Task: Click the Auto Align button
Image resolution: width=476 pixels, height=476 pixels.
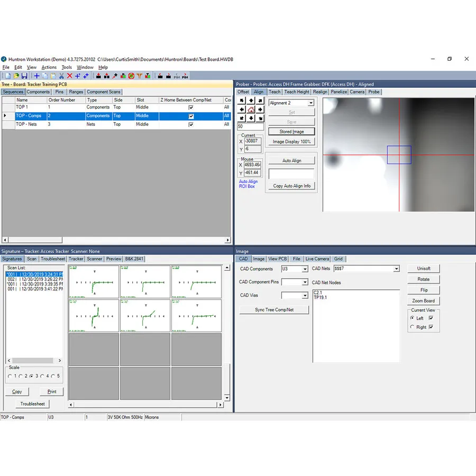Action: (x=291, y=160)
